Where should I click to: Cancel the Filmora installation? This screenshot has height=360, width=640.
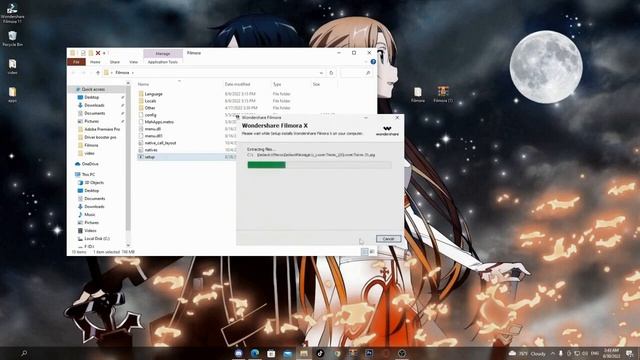point(388,238)
